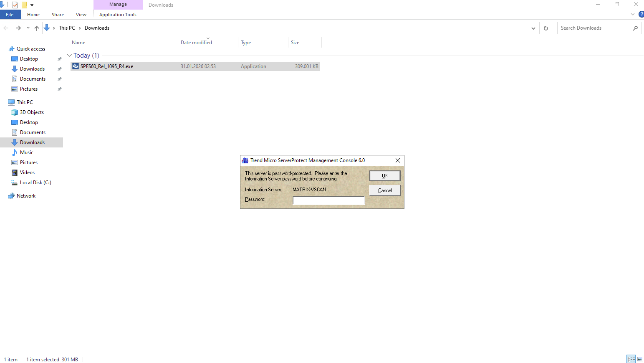The height and width of the screenshot is (363, 644).
Task: Refresh the Downloads folder
Action: point(546,28)
